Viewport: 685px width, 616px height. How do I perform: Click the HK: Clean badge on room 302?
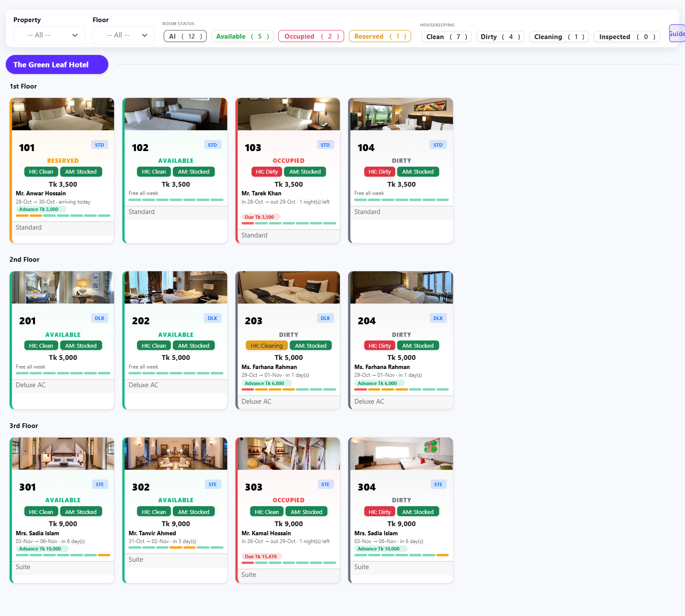point(154,512)
